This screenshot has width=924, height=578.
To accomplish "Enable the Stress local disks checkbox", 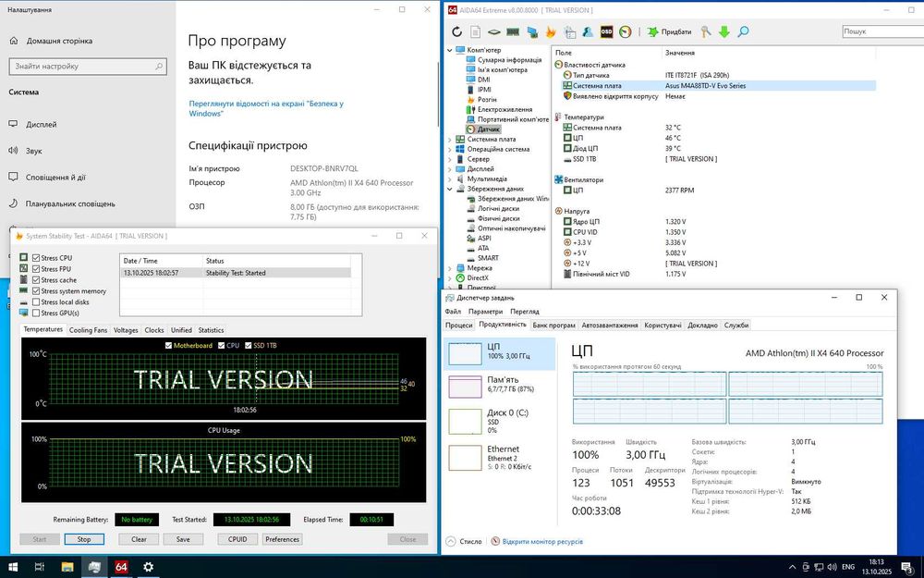I will 36,302.
